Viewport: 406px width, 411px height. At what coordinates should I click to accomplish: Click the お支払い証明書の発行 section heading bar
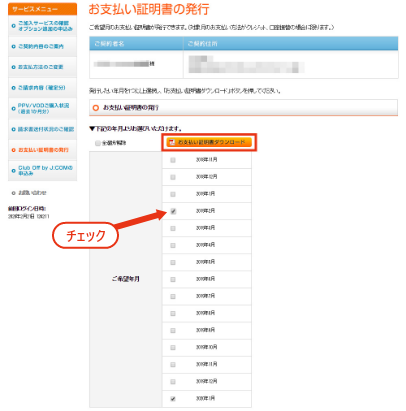(243, 108)
